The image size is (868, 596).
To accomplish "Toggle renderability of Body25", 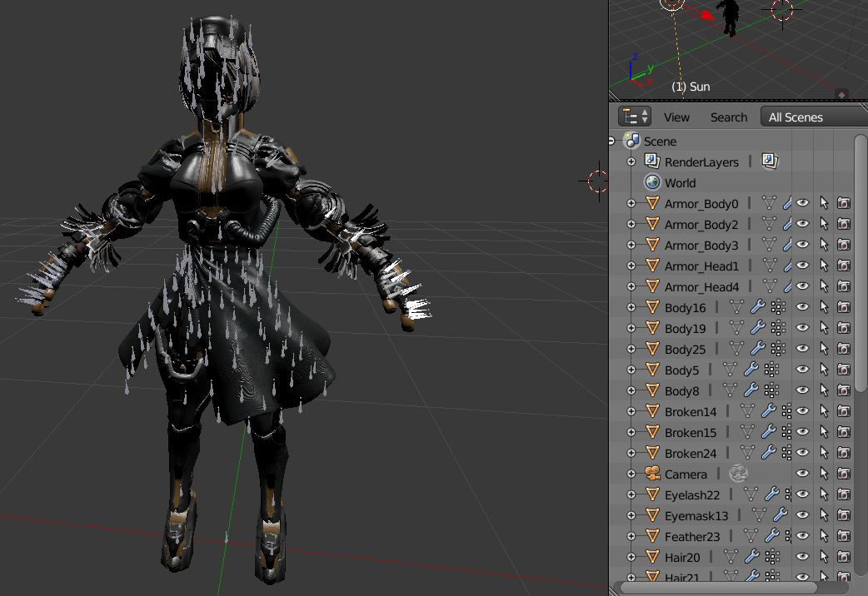I will pyautogui.click(x=844, y=349).
